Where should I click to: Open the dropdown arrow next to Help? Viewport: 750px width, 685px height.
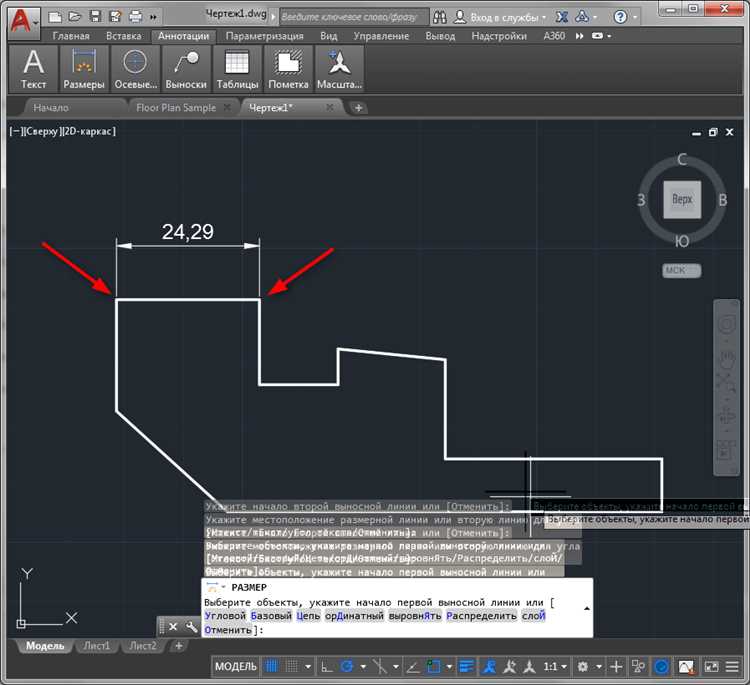tap(636, 18)
